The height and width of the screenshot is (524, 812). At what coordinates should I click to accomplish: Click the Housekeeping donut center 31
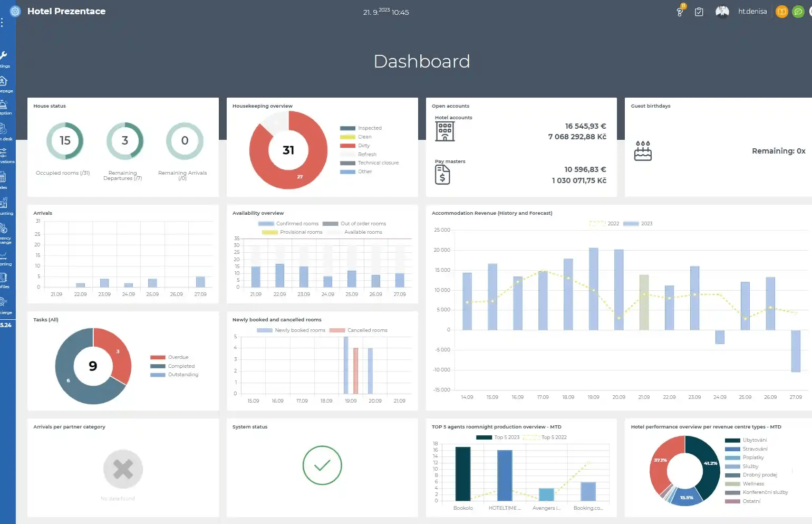[288, 150]
